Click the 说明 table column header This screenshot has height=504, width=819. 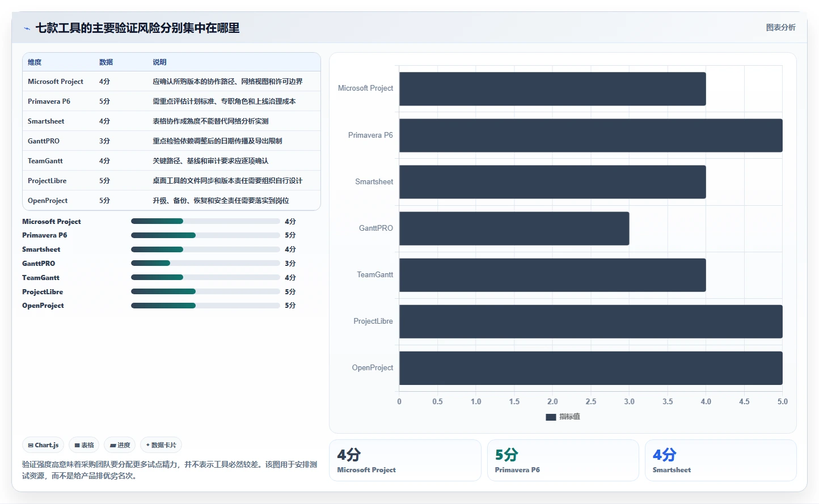(159, 62)
